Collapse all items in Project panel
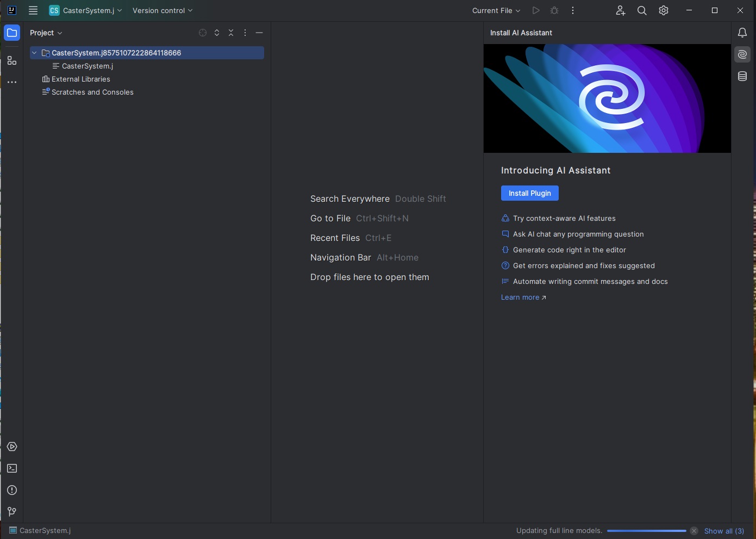This screenshot has width=756, height=539. (x=231, y=33)
